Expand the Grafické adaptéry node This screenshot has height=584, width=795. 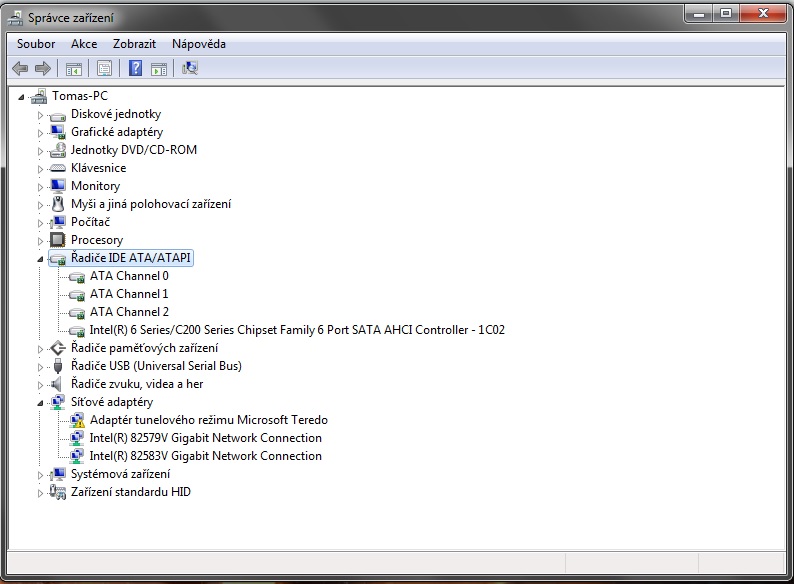click(40, 133)
